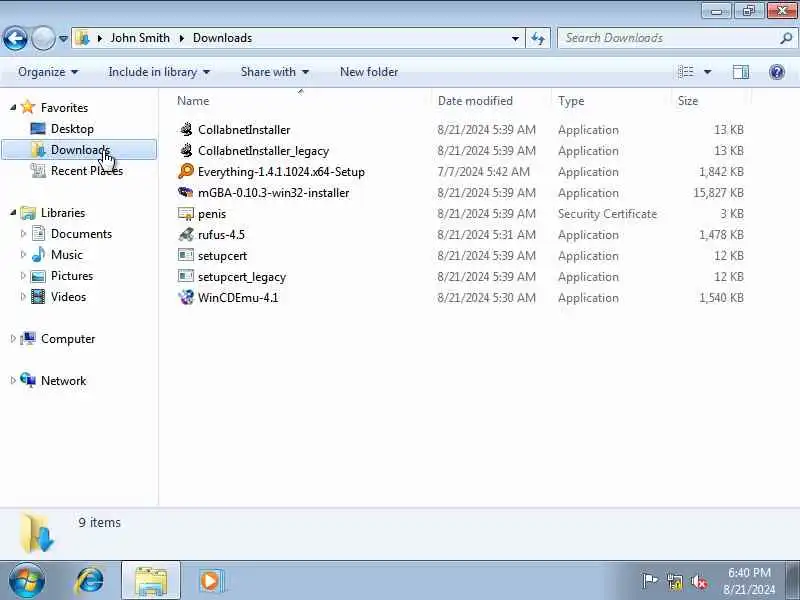This screenshot has width=800, height=600.
Task: Click Downloads in the address breadcrumb
Action: [x=222, y=38]
